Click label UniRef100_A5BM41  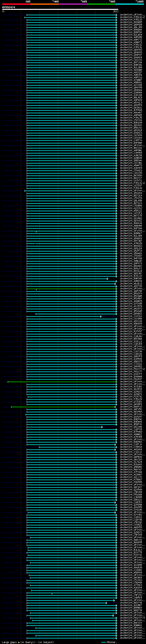[131, 82]
